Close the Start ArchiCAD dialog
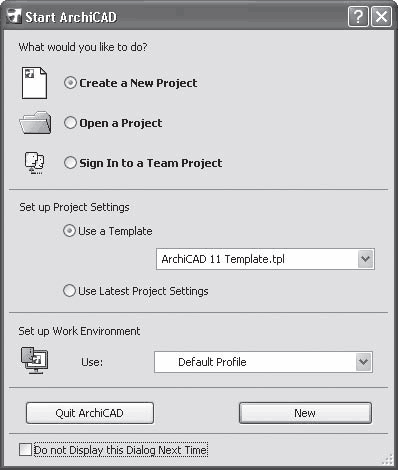This screenshot has width=398, height=470. pyautogui.click(x=381, y=17)
